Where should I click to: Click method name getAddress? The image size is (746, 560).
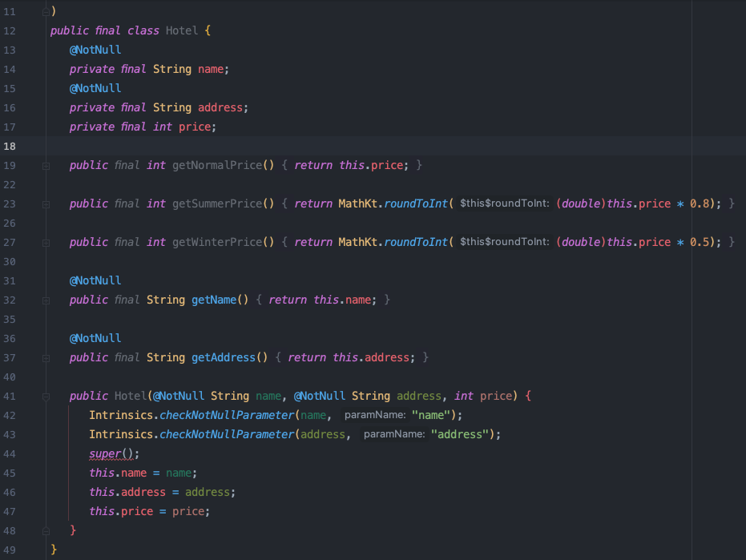224,357
